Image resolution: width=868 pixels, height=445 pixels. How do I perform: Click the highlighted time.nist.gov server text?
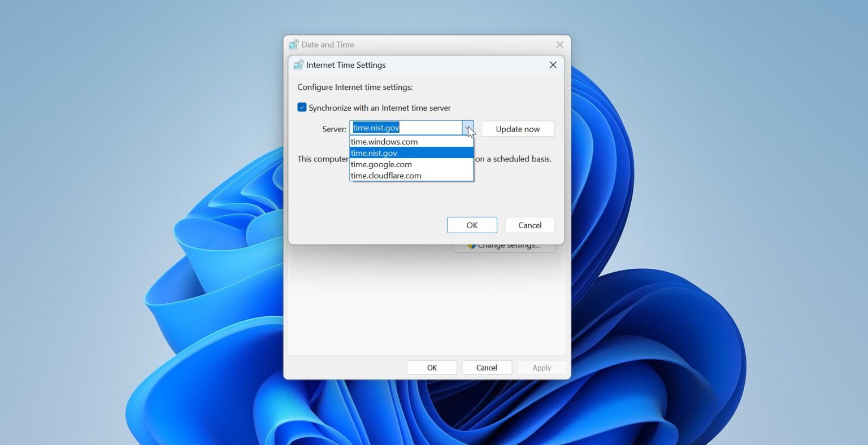click(376, 128)
